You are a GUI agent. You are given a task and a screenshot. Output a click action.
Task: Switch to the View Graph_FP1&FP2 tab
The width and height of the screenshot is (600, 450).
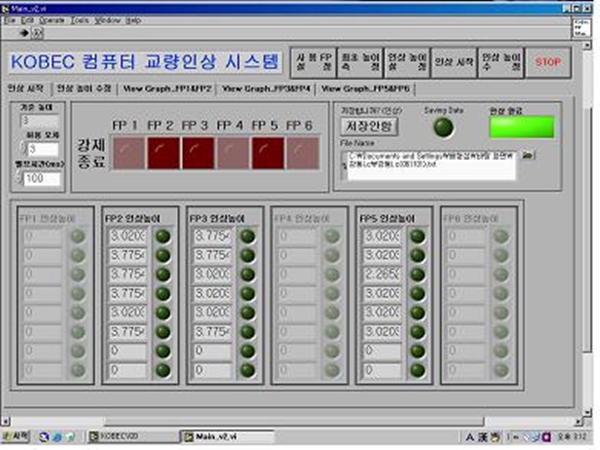pyautogui.click(x=167, y=88)
